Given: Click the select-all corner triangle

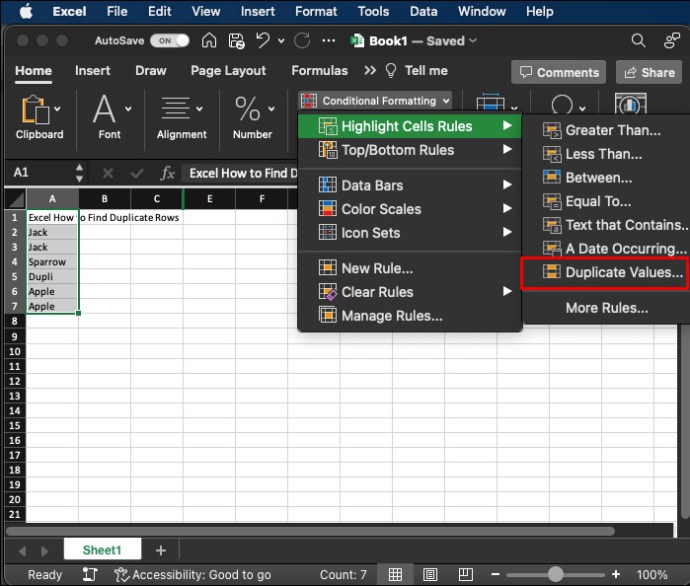Looking at the screenshot, I should click(16, 200).
